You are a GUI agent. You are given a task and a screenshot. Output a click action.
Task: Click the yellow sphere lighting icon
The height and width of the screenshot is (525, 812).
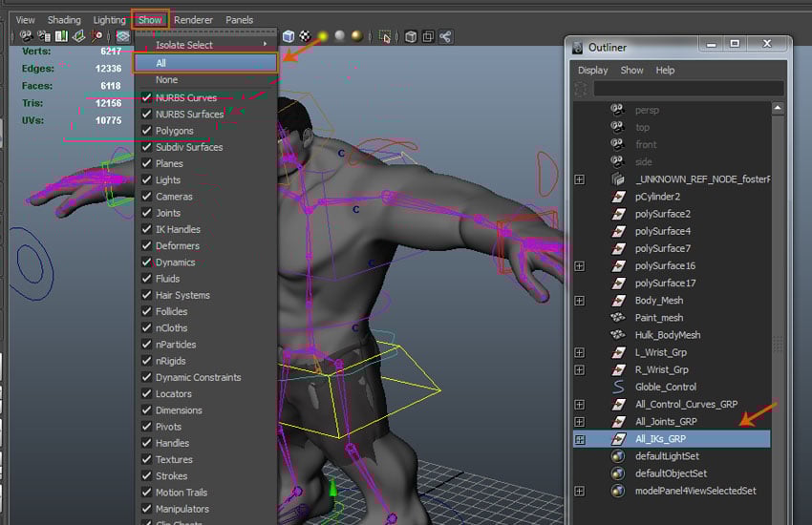pos(323,37)
